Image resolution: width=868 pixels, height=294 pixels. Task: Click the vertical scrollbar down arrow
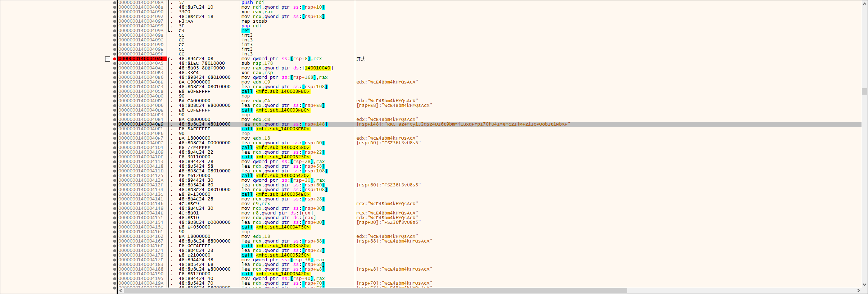click(864, 285)
